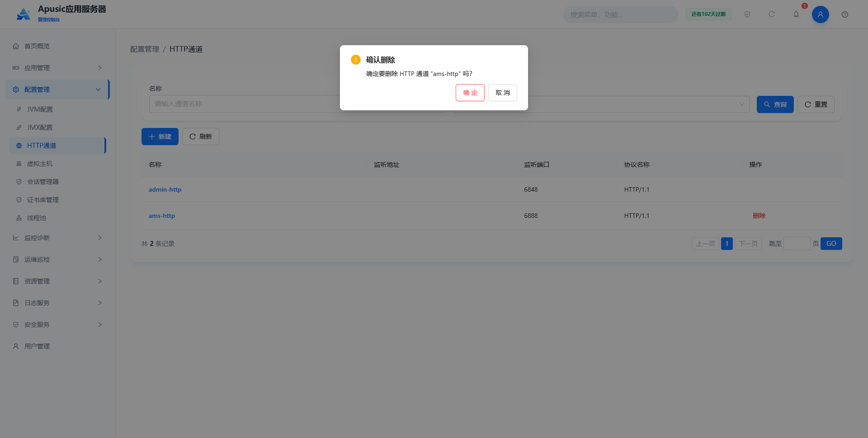Select HTTP通道 submenu item
This screenshot has width=868, height=438.
(58, 146)
